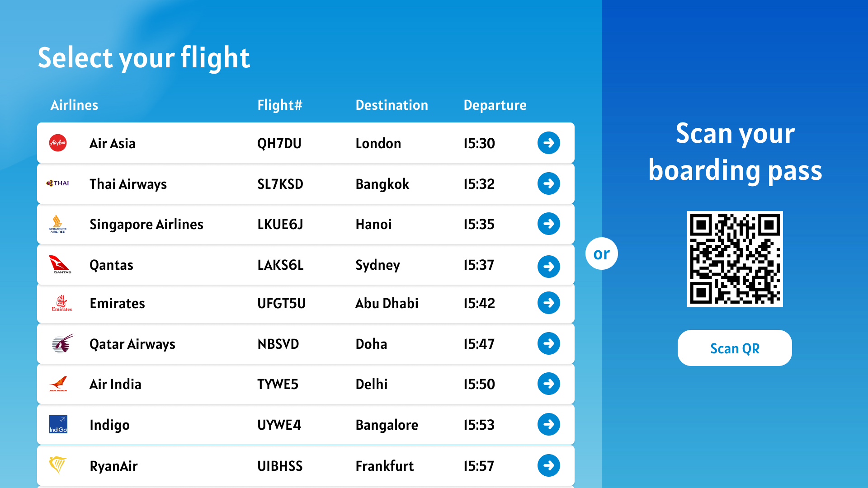Choose the Thai Airways arrow icon
This screenshot has width=868, height=488.
click(x=549, y=183)
